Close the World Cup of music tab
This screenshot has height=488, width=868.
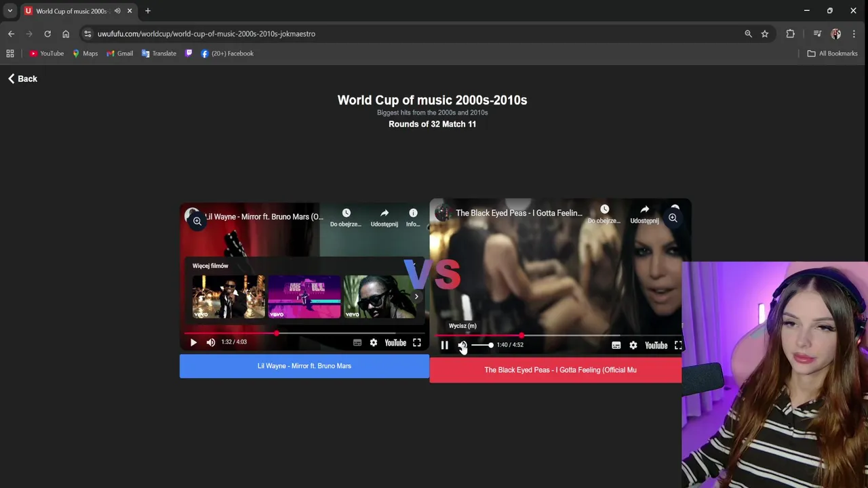[x=130, y=11]
